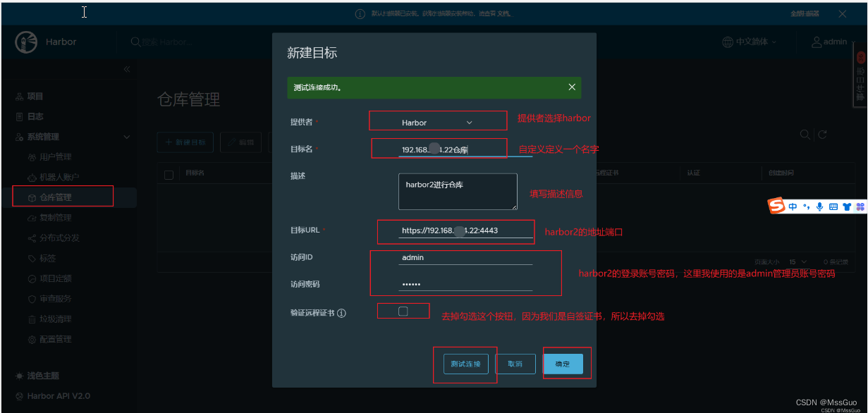Click the 测试连接 button
Screen dimensions: 868x413
click(466, 364)
